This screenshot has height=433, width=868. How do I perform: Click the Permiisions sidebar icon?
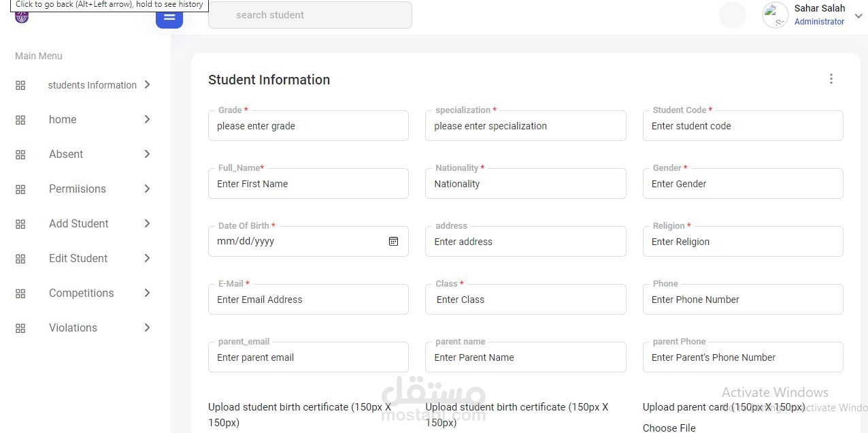(20, 189)
